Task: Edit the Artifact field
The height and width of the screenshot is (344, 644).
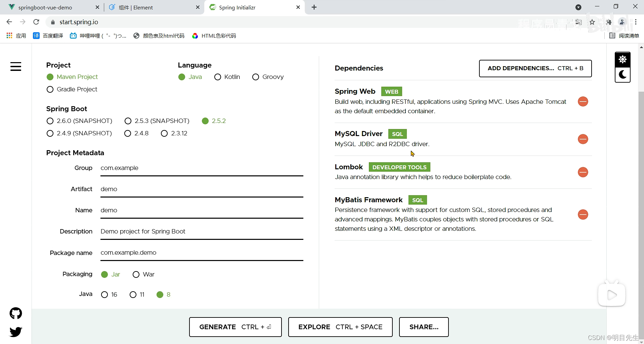Action: pyautogui.click(x=202, y=189)
